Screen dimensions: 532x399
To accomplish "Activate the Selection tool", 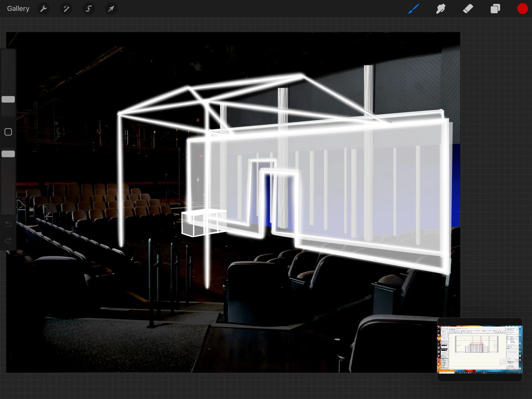I will pyautogui.click(x=89, y=9).
